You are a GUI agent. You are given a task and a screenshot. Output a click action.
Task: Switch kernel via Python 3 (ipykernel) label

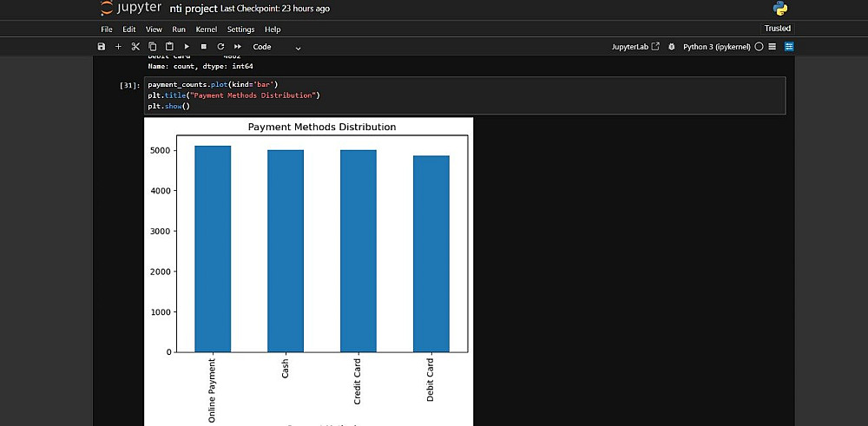click(717, 47)
